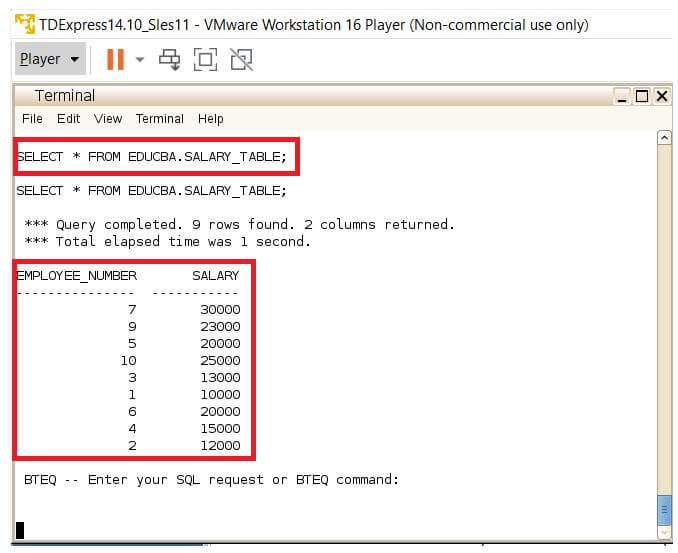The width and height of the screenshot is (678, 553).
Task: Click salary value 15000
Action: coord(220,428)
